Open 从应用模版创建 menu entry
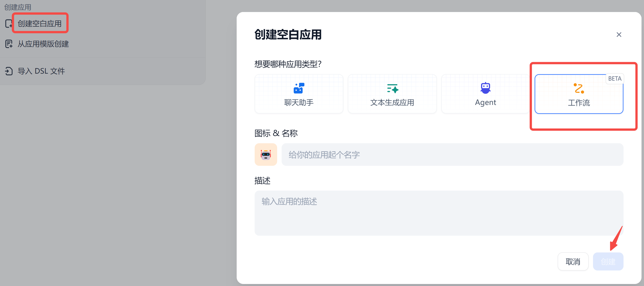This screenshot has height=286, width=644. (x=43, y=44)
